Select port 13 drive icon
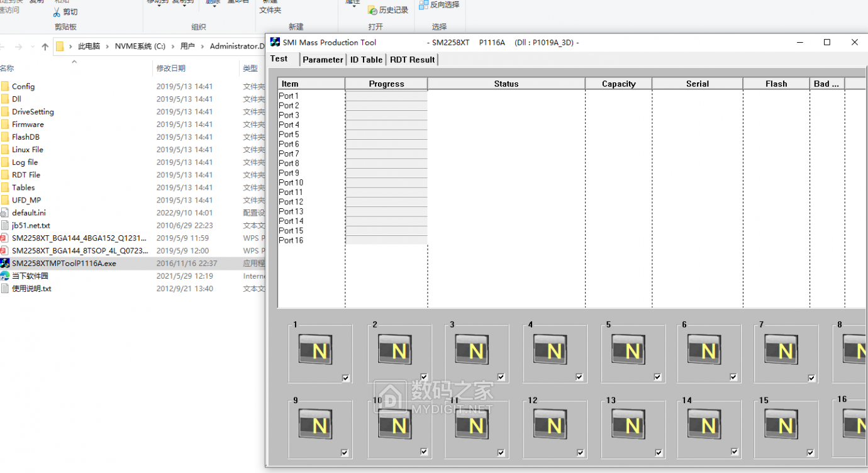Screen dimensions: 868x473 coord(628,425)
